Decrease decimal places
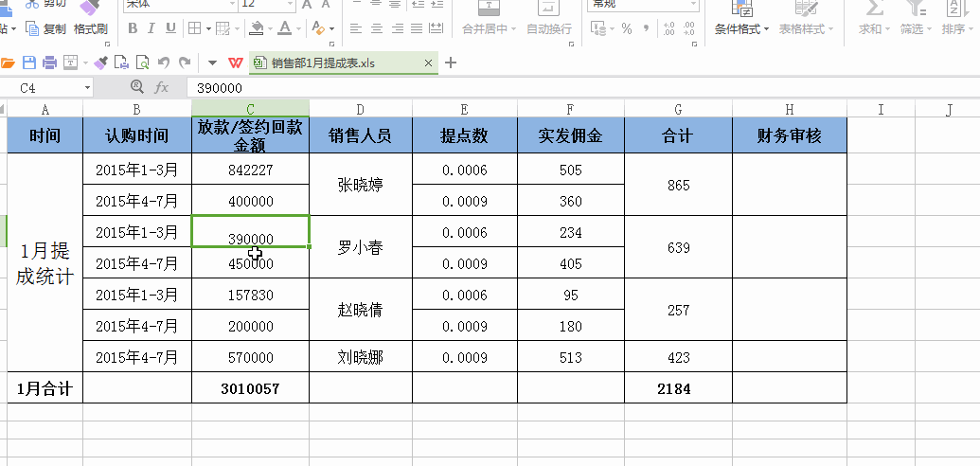Image resolution: width=980 pixels, height=466 pixels. point(688,28)
